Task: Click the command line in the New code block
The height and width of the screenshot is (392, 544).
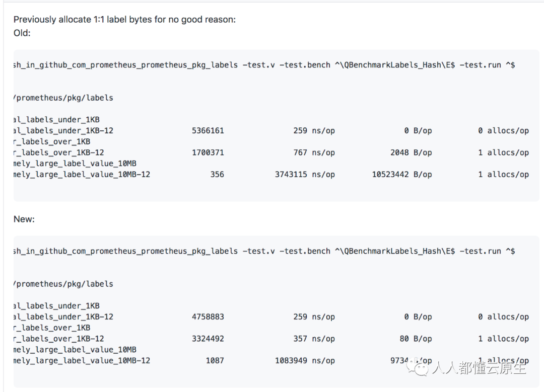Action: (264, 251)
